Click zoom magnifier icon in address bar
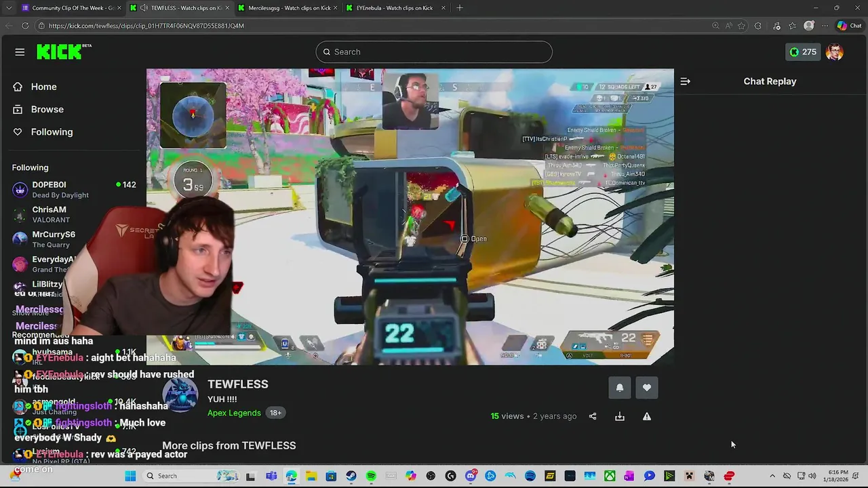Screen dimensions: 868x488 (715, 26)
